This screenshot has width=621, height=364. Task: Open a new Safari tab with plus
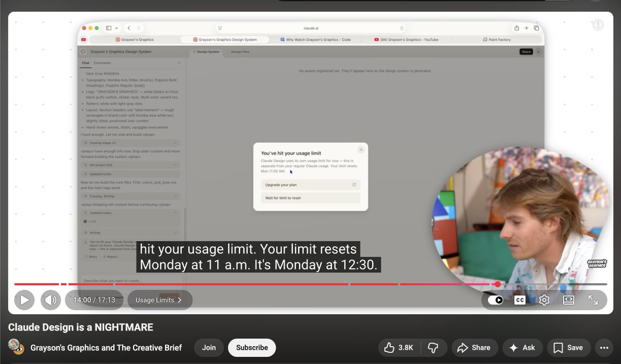(x=526, y=28)
